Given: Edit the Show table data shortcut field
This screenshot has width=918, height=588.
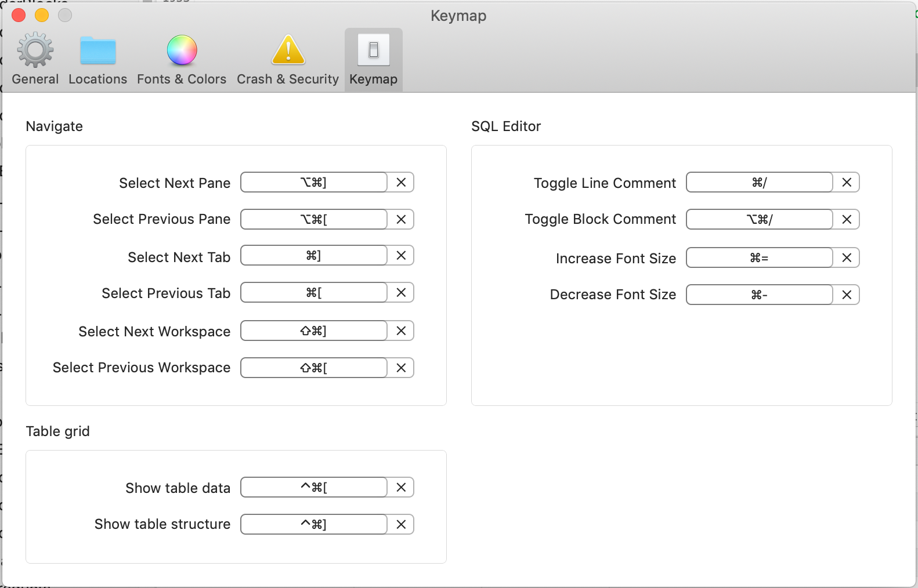Looking at the screenshot, I should pos(314,487).
